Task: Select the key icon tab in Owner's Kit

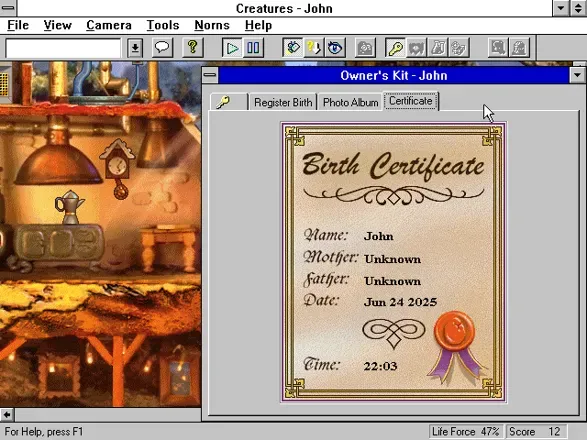Action: [229, 102]
